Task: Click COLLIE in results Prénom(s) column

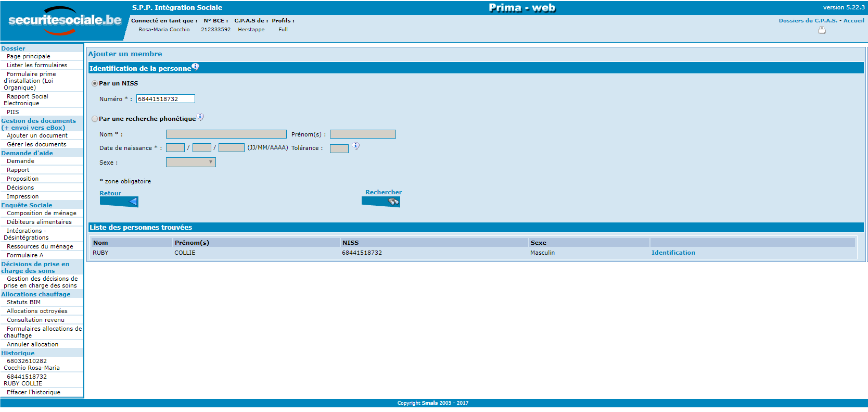Action: pyautogui.click(x=185, y=253)
